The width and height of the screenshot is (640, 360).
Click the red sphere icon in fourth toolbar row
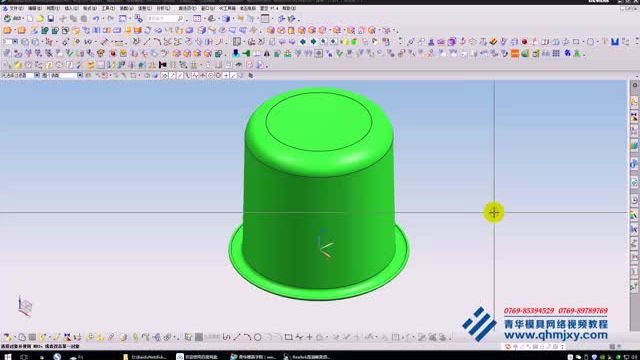point(113,53)
